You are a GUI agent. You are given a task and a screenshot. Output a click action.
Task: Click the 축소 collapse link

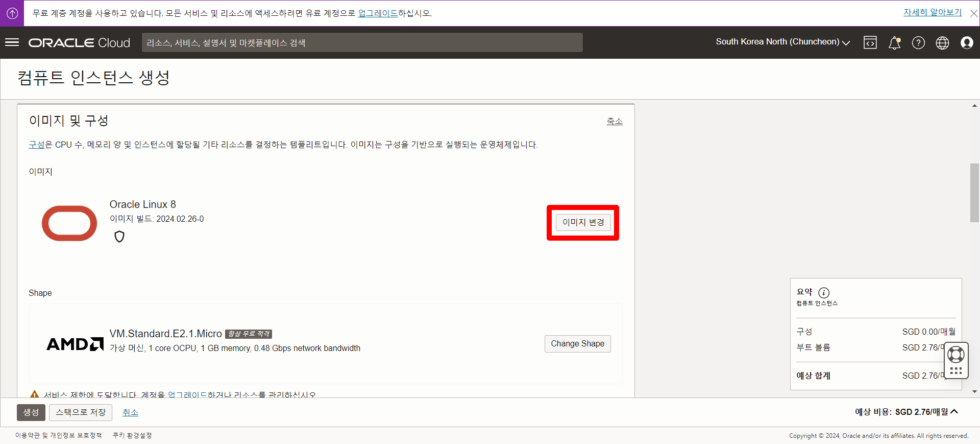tap(615, 121)
